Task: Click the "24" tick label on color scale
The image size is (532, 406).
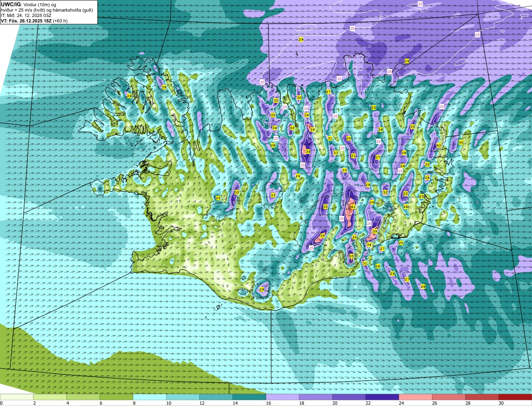Action: [x=401, y=403]
